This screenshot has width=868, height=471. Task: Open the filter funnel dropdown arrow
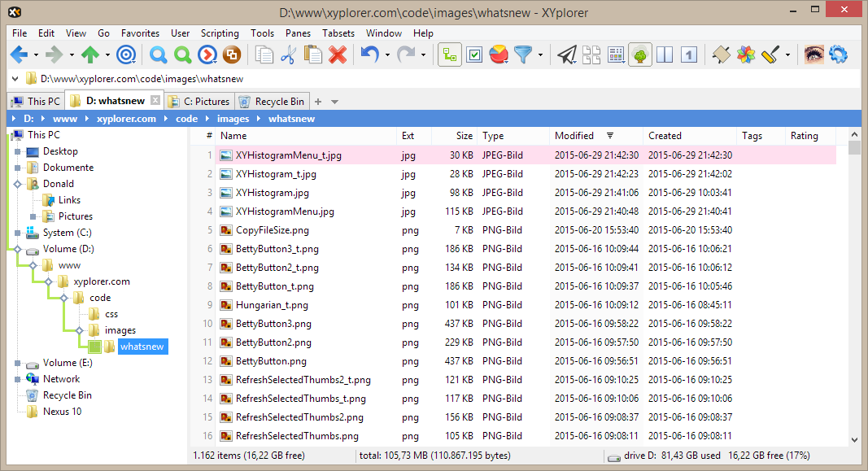(539, 55)
